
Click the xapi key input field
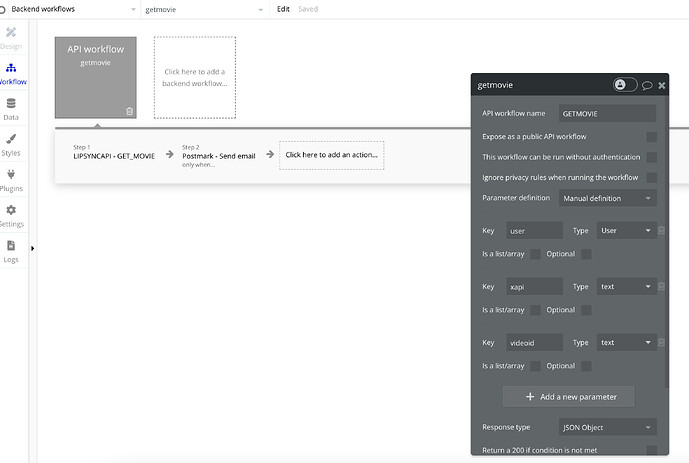pos(534,287)
